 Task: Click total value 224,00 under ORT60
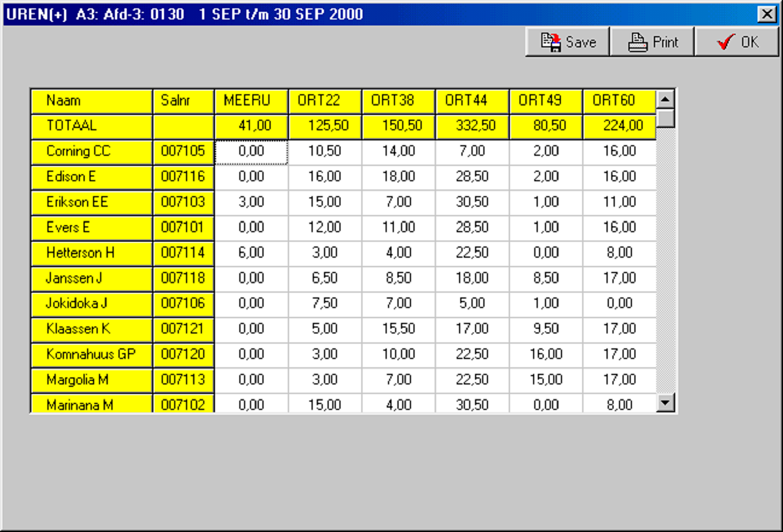pos(620,126)
